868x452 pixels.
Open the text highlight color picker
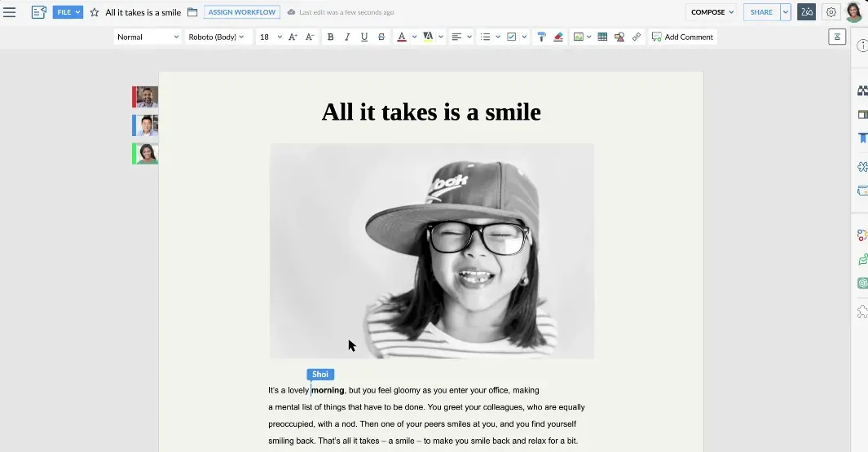tap(429, 37)
